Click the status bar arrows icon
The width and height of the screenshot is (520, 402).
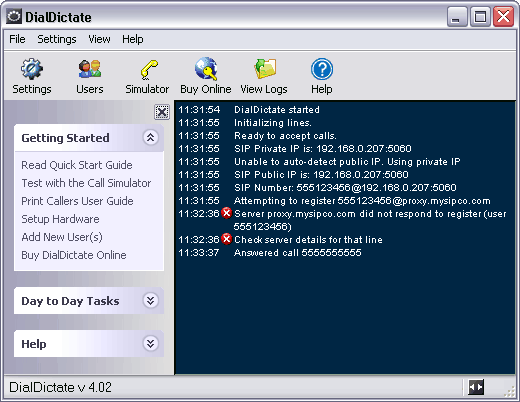coord(476,387)
